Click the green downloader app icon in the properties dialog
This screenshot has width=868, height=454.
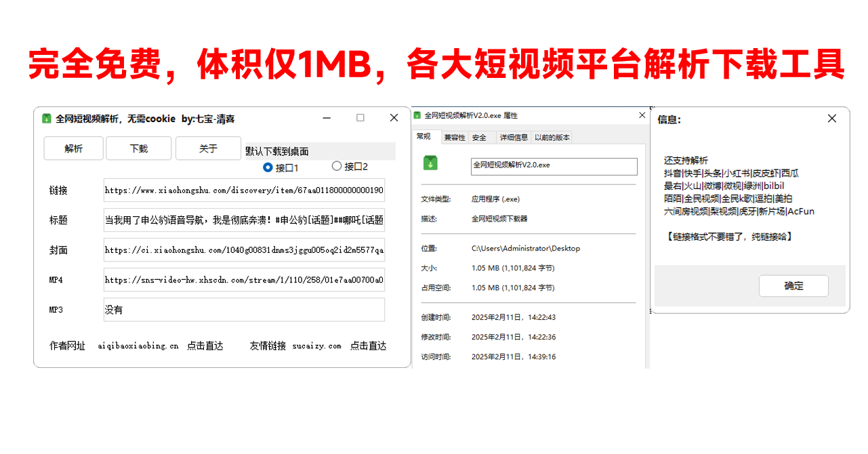(x=430, y=163)
